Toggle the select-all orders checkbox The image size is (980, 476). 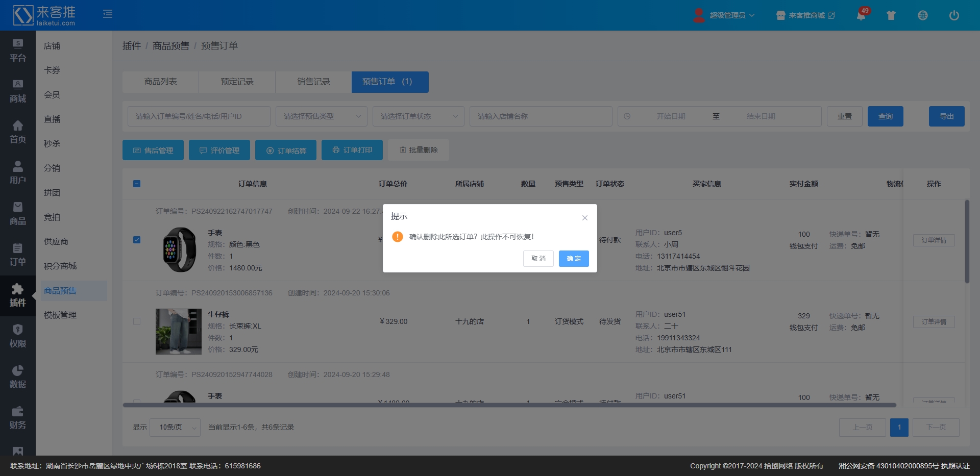click(137, 184)
